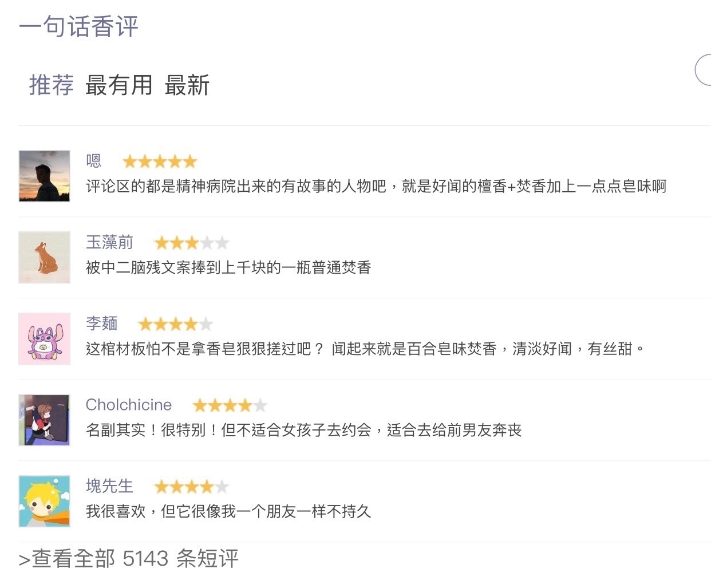
Task: Click partially visible round button at right edge
Action: pos(704,70)
